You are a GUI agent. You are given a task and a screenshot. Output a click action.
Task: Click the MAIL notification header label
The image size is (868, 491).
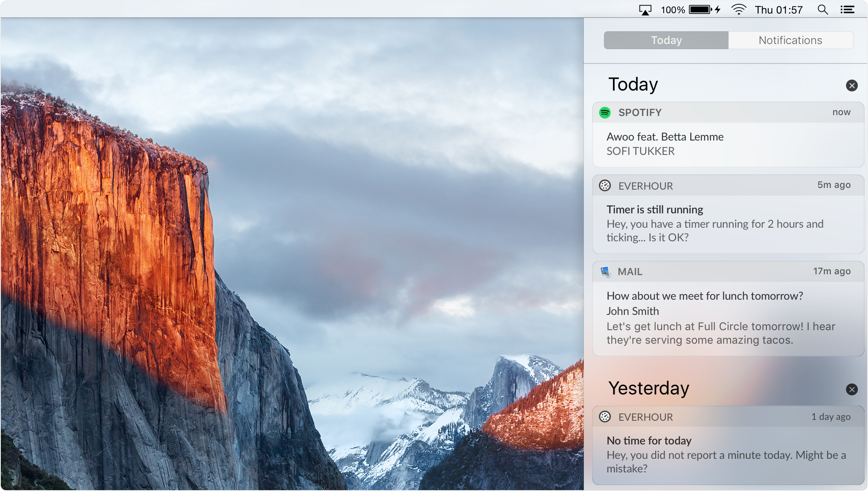[x=630, y=272]
